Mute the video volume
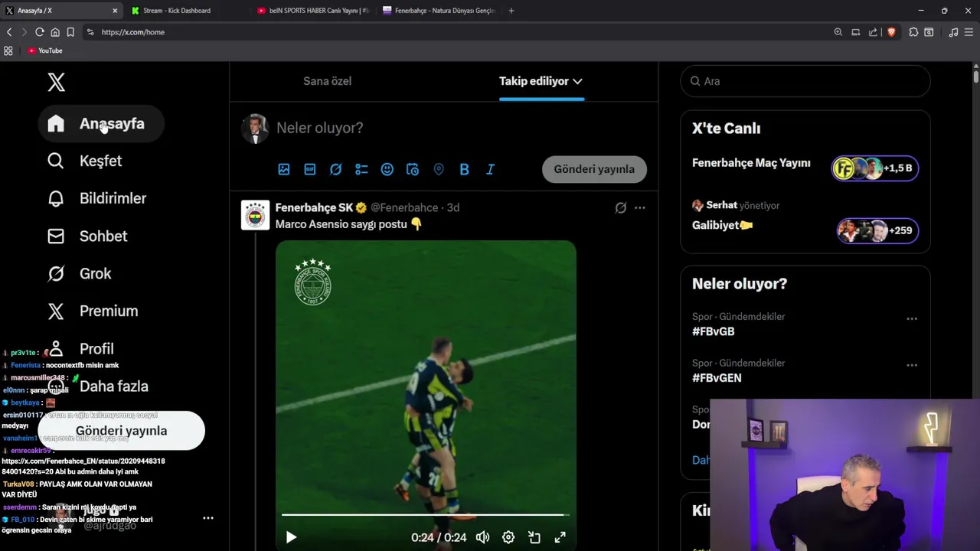The image size is (980, 551). (x=482, y=537)
